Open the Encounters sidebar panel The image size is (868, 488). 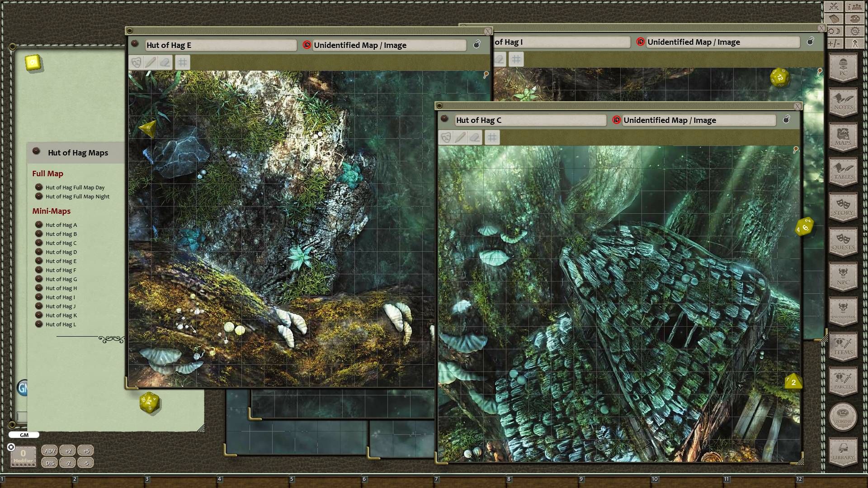coord(844,312)
